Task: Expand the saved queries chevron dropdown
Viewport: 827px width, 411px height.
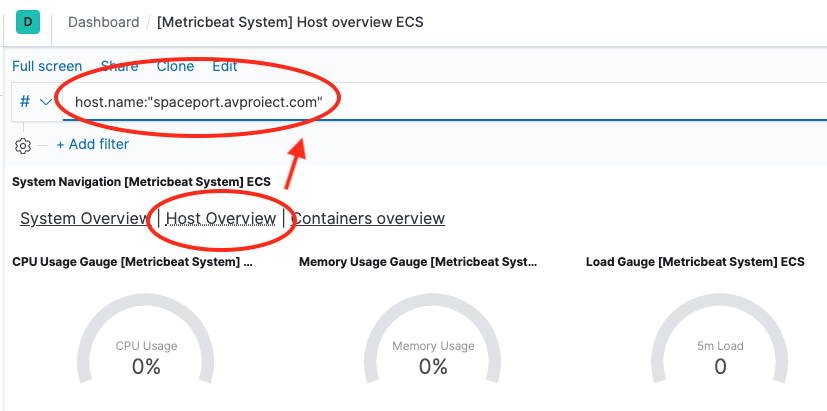Action: pos(45,101)
